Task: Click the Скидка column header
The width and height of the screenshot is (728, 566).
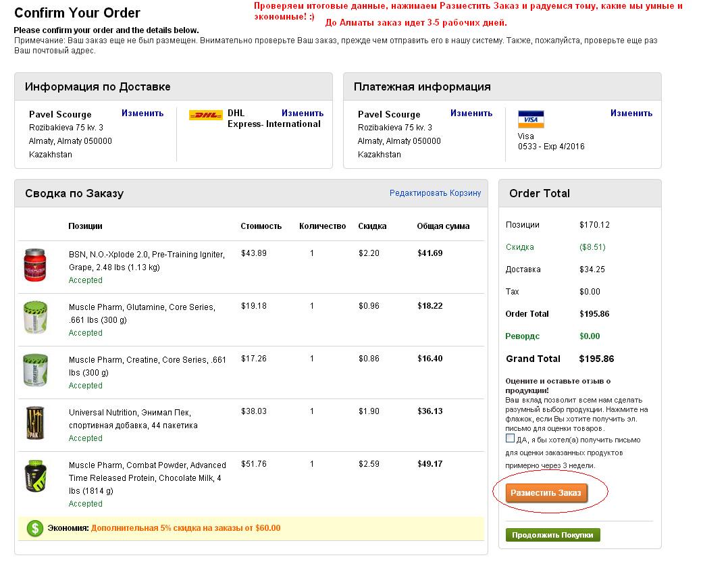Action: click(x=372, y=226)
